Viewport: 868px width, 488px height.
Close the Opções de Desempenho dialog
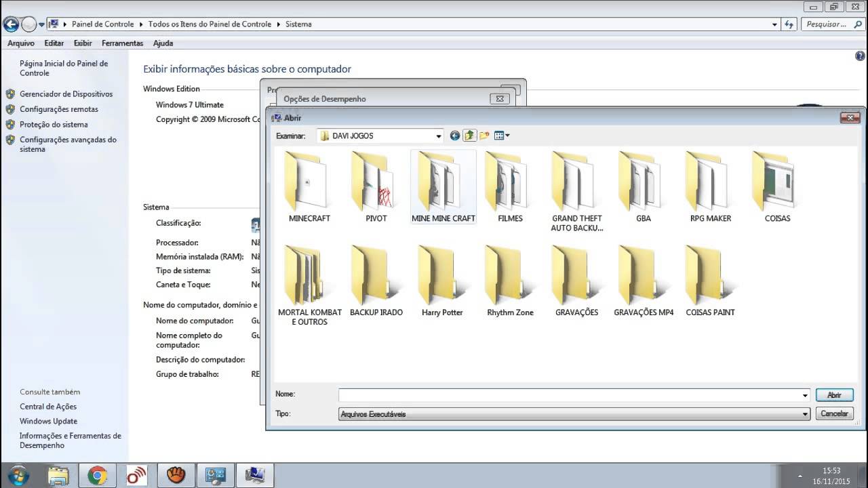(500, 99)
